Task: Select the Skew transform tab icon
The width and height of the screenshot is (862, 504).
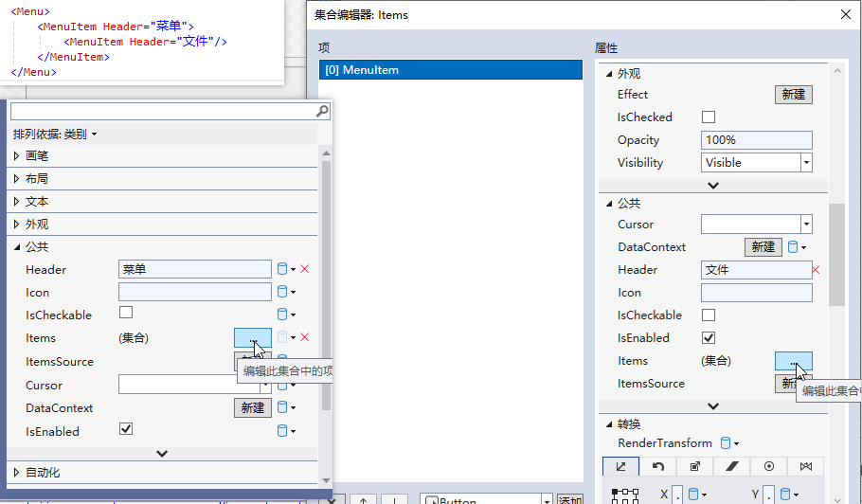Action: point(731,466)
